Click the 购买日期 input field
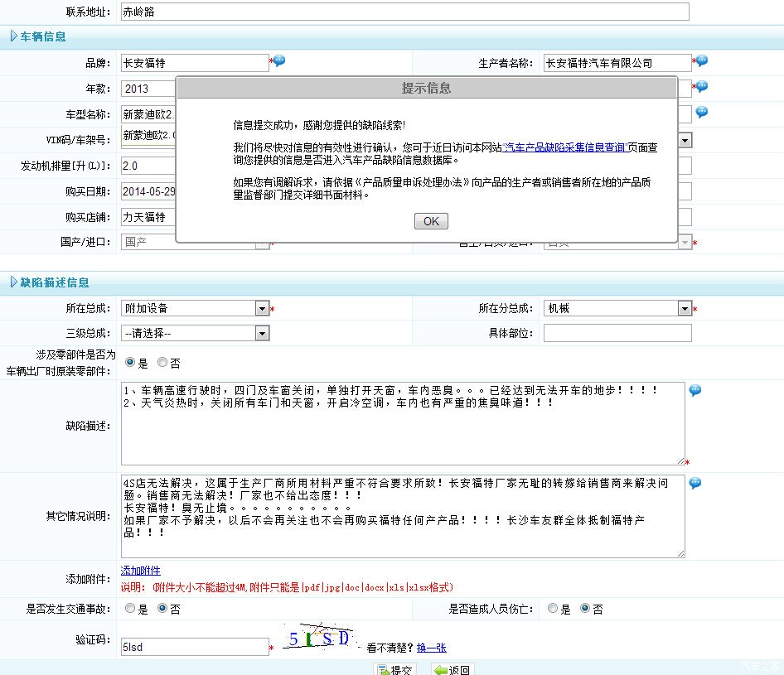This screenshot has height=675, width=784. tap(148, 191)
